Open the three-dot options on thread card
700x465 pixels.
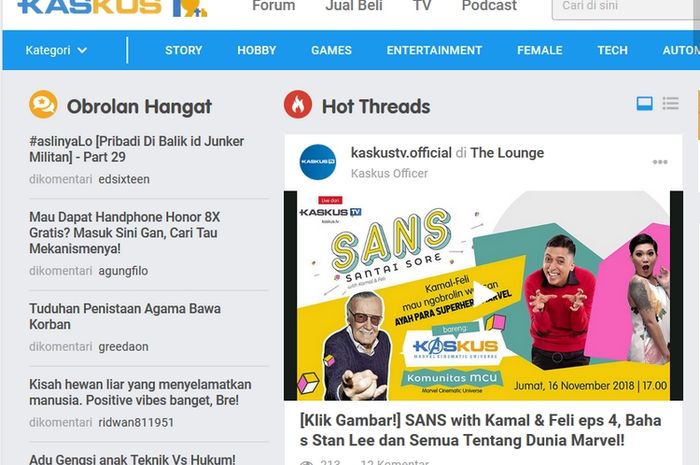click(660, 162)
